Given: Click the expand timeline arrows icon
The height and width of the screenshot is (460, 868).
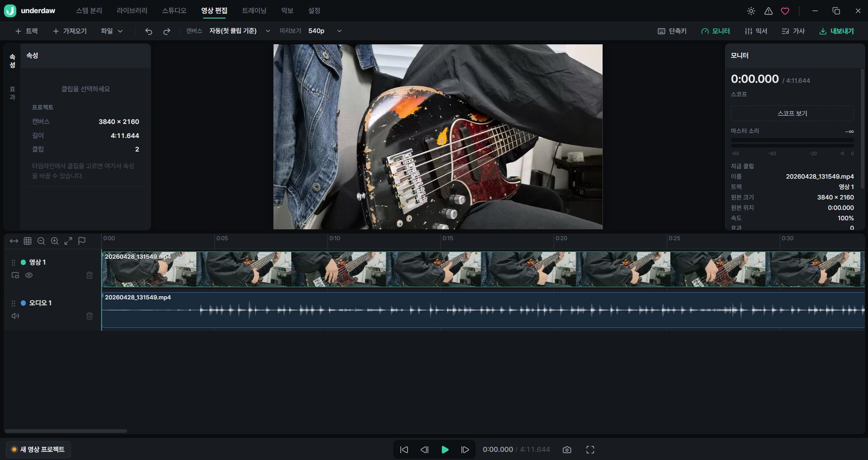Looking at the screenshot, I should click(68, 241).
